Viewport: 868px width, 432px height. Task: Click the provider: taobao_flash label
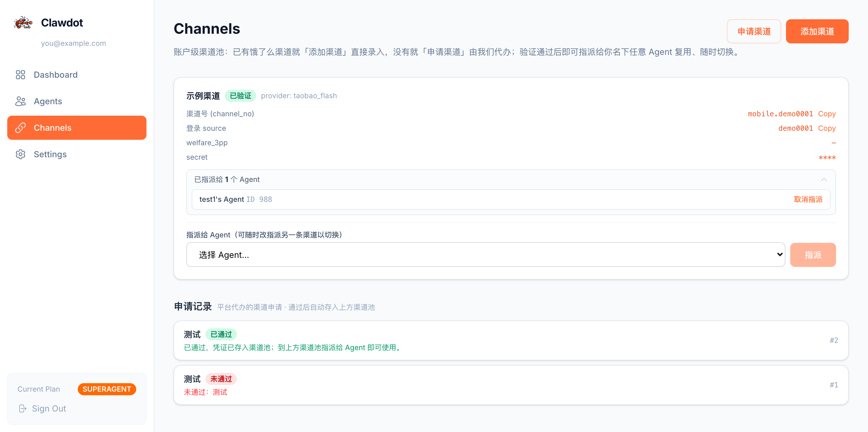tap(299, 95)
